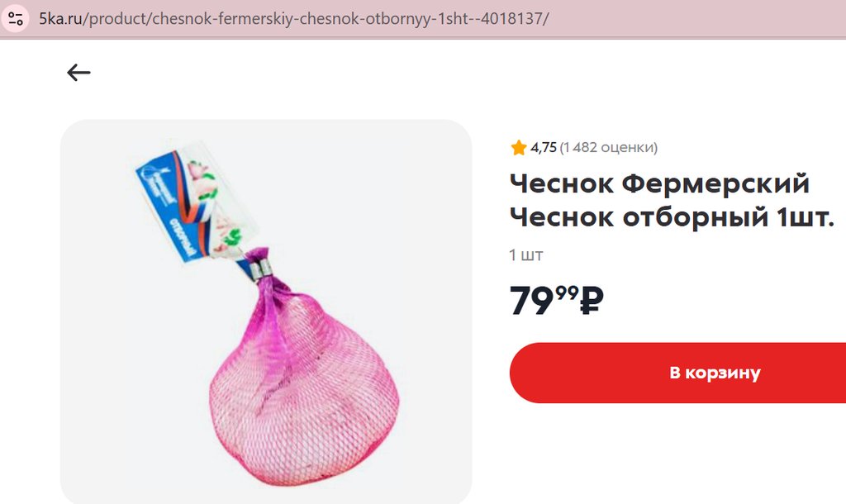Select the Чеснок отборный 1шт. title line
The image size is (846, 504).
click(x=673, y=217)
